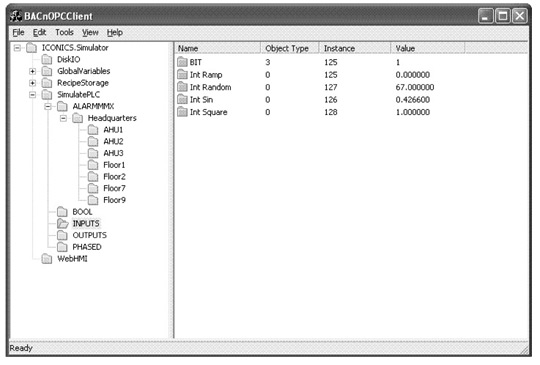The height and width of the screenshot is (365, 540).
Task: Click the Int Ramp item icon
Action: coord(182,75)
